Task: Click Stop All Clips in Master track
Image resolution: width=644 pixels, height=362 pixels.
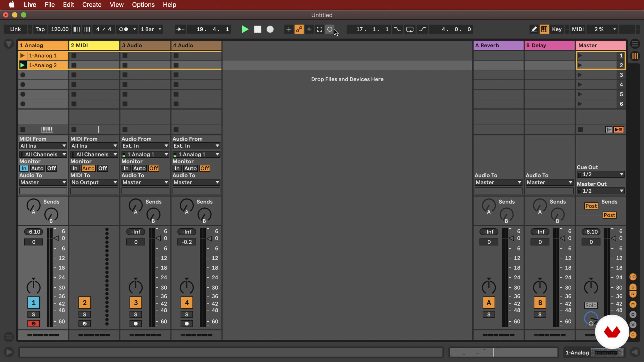Action: point(580,130)
